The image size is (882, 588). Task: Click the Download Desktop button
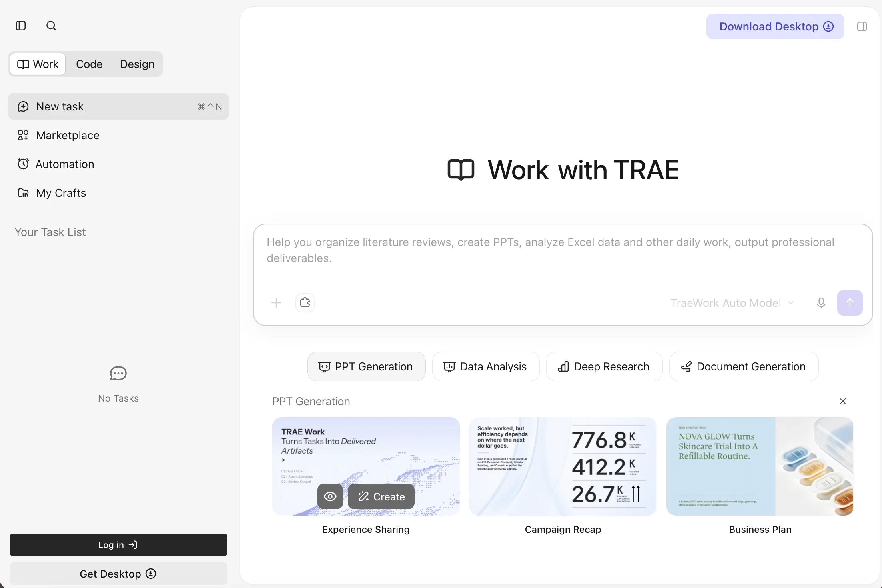775,26
